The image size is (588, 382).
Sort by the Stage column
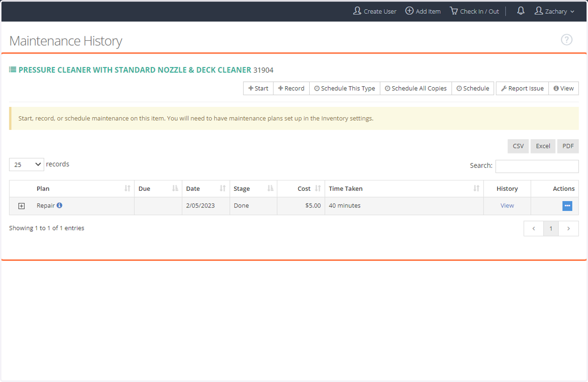[253, 188]
